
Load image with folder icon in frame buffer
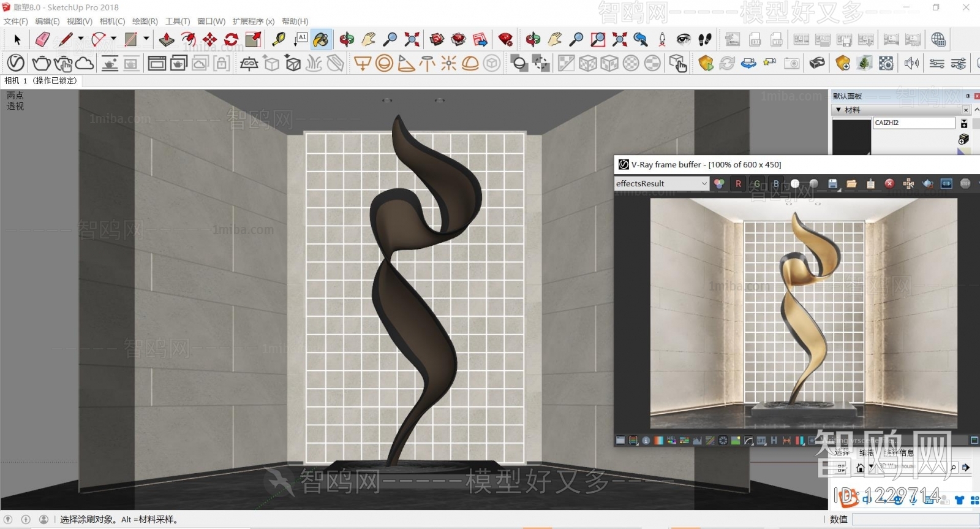coord(851,183)
